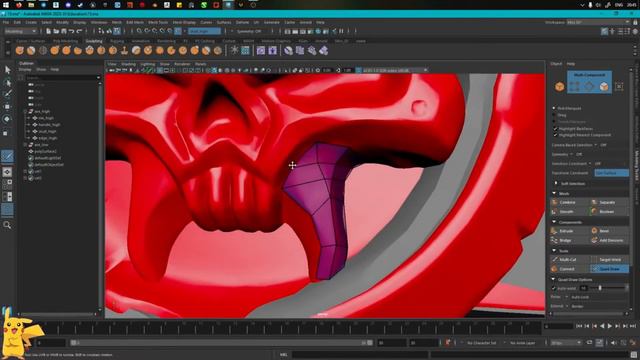Toggle Highlight Nearest Component checkbox
The image size is (640, 360).
point(556,135)
